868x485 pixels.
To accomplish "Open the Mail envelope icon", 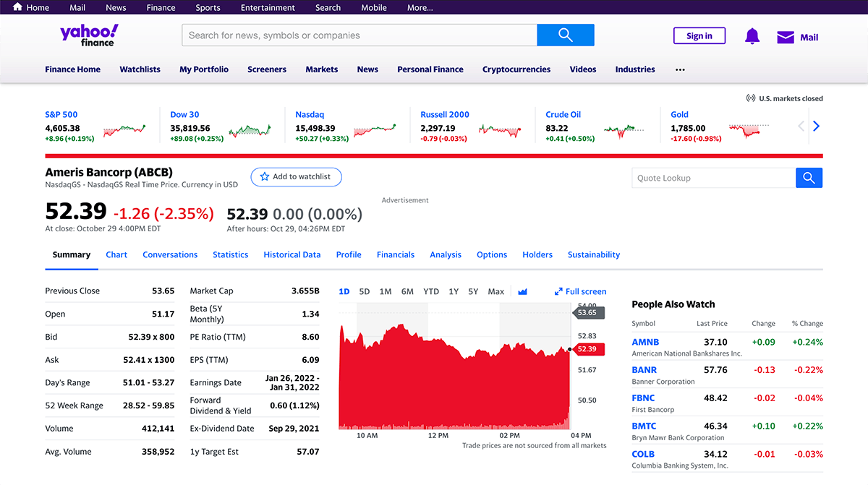I will click(785, 37).
